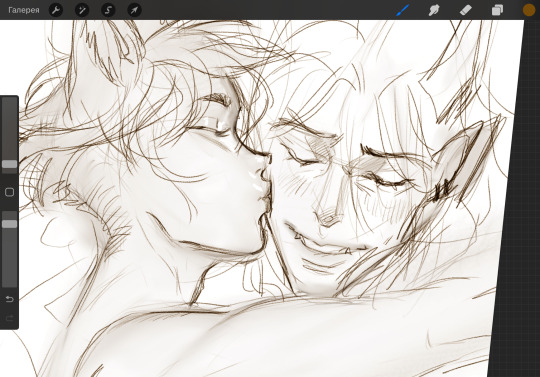
Task: Click the brush size slider handle
Action: click(x=9, y=164)
